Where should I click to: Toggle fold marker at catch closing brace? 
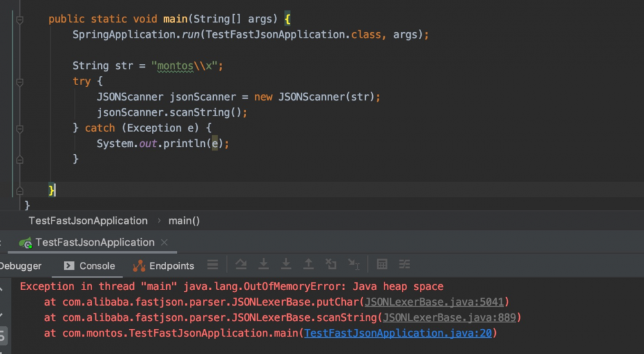pyautogui.click(x=20, y=159)
